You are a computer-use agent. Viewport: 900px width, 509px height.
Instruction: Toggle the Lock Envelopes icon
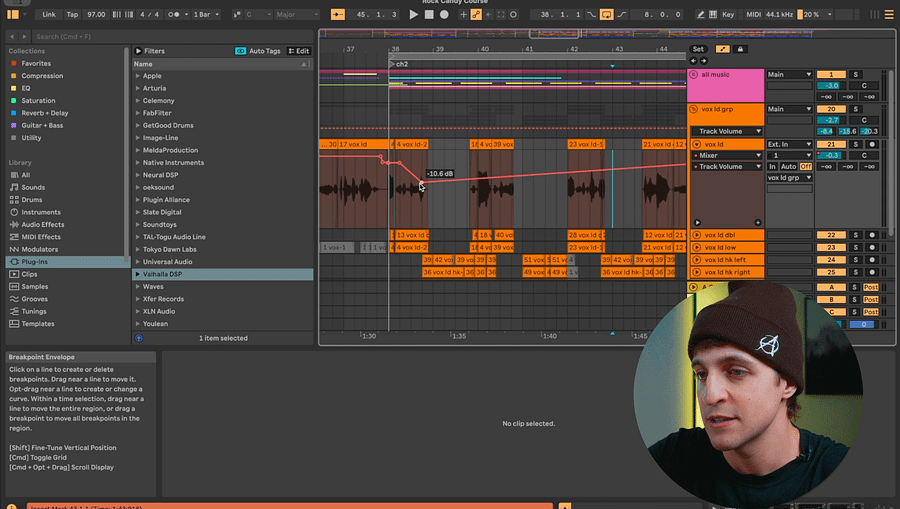coord(740,49)
